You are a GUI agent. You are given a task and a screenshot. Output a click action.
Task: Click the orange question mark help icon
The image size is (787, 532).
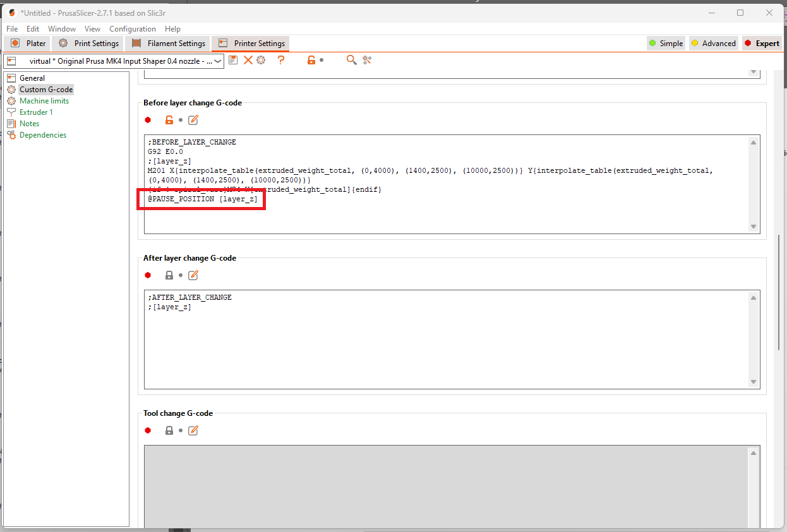281,60
